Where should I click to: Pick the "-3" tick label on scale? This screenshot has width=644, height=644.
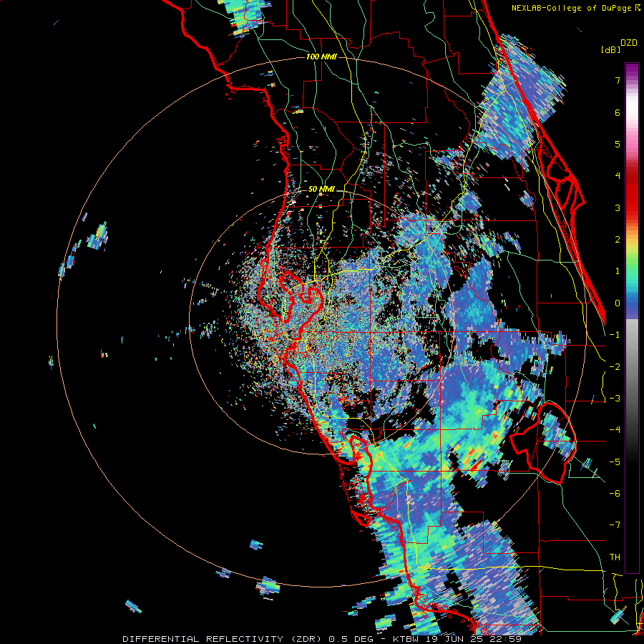click(615, 399)
